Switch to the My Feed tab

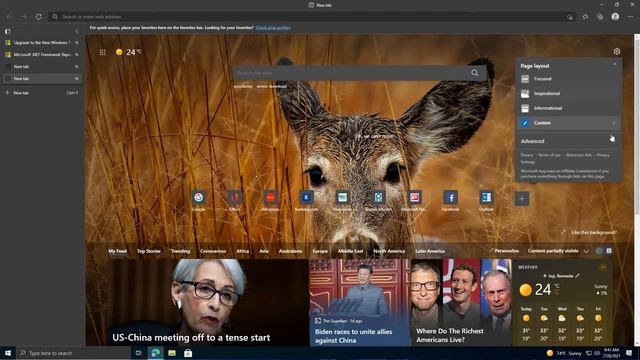click(x=118, y=251)
